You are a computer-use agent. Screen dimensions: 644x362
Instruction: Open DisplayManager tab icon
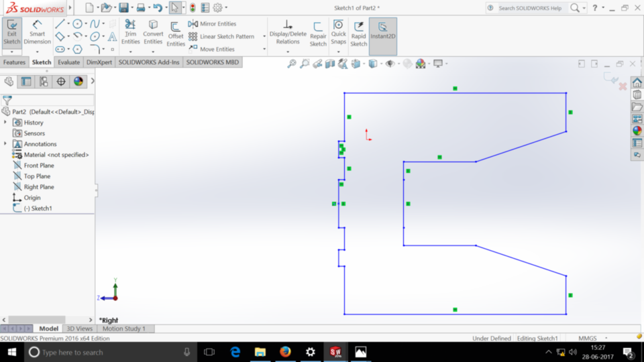pyautogui.click(x=78, y=82)
